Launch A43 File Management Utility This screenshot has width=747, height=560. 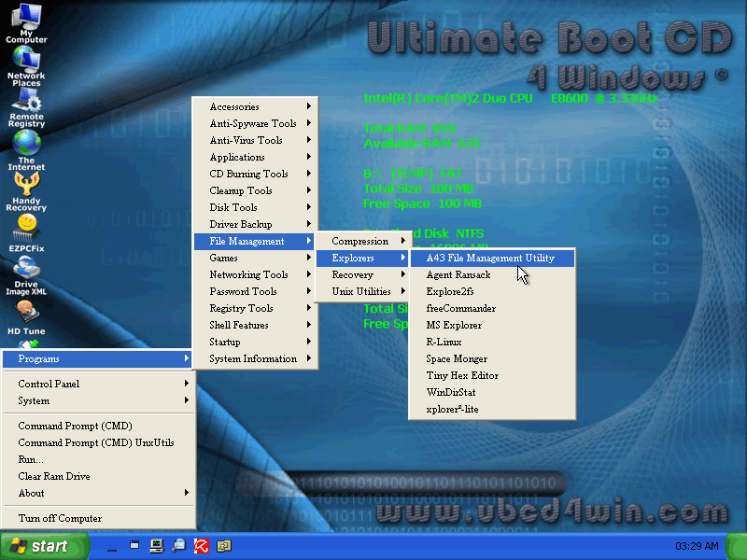[492, 258]
